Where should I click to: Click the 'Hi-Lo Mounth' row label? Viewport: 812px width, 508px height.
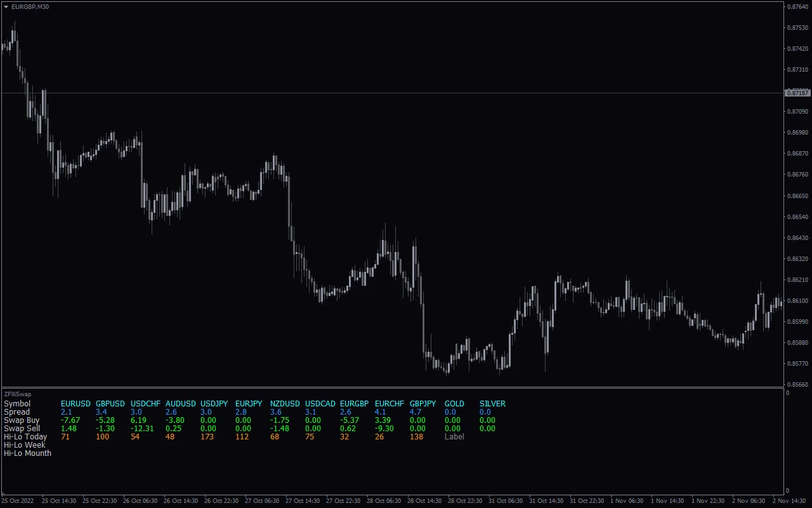27,453
